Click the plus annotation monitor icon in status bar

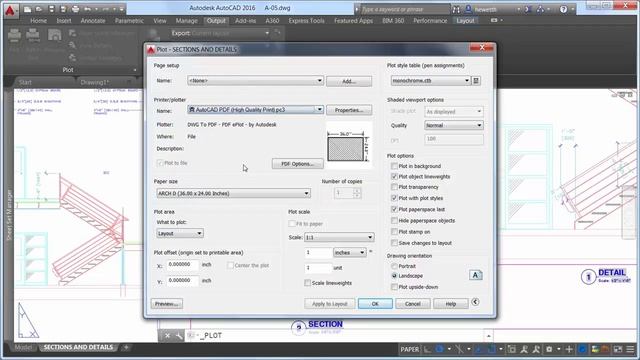coord(569,349)
